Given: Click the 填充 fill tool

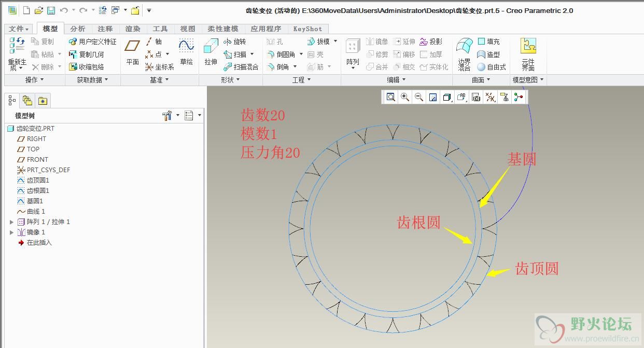Looking at the screenshot, I should 488,41.
